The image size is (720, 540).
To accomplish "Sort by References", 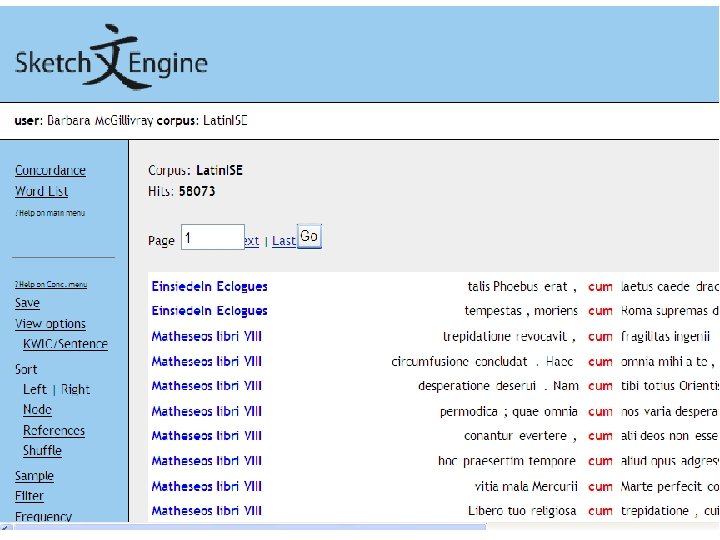I will pos(54,430).
